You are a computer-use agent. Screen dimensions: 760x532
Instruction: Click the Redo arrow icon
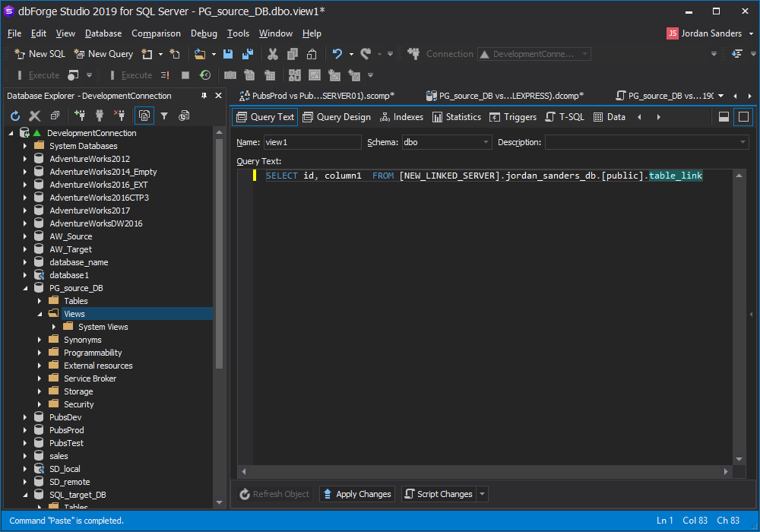pyautogui.click(x=366, y=54)
